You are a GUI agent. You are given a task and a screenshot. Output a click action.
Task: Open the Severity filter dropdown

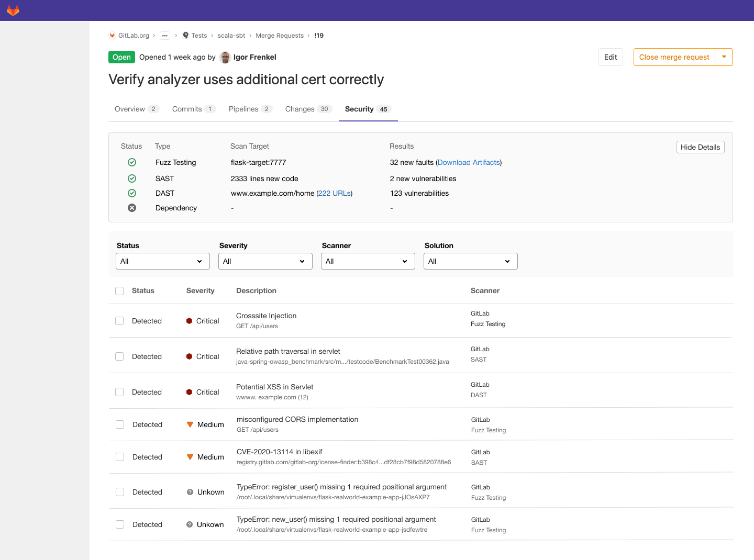(265, 261)
